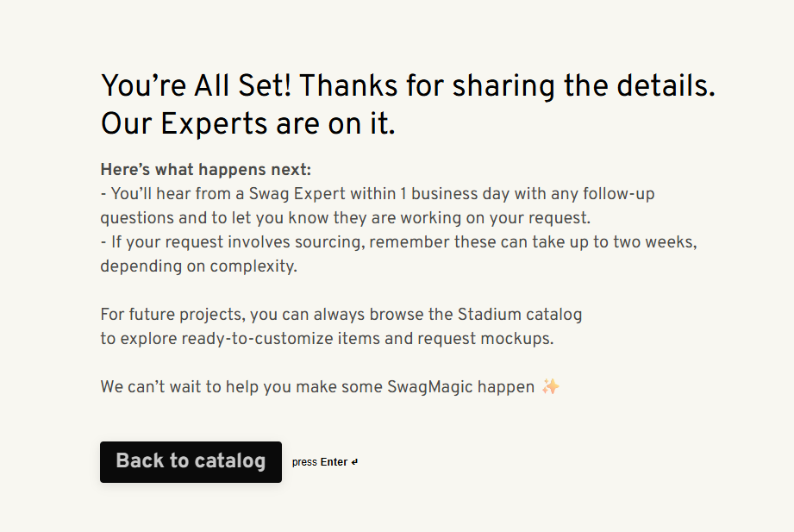Click the sparkles emoji after SwagMagic happen
The height and width of the screenshot is (532, 794).
tap(550, 387)
